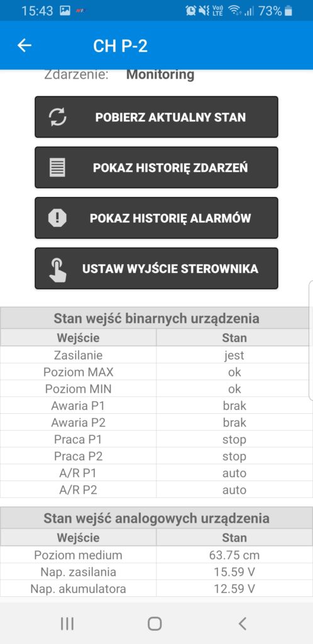Image resolution: width=313 pixels, height=644 pixels.
Task: Select USTAW WYJŚCIE STEROWNIKA
Action: click(x=156, y=269)
